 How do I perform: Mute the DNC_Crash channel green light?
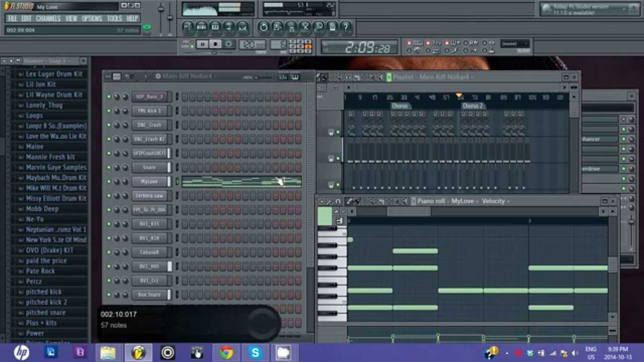coord(109,125)
